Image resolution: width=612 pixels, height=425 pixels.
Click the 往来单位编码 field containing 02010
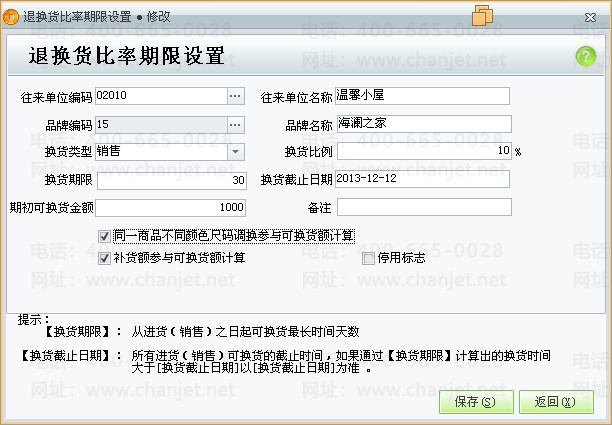click(160, 96)
